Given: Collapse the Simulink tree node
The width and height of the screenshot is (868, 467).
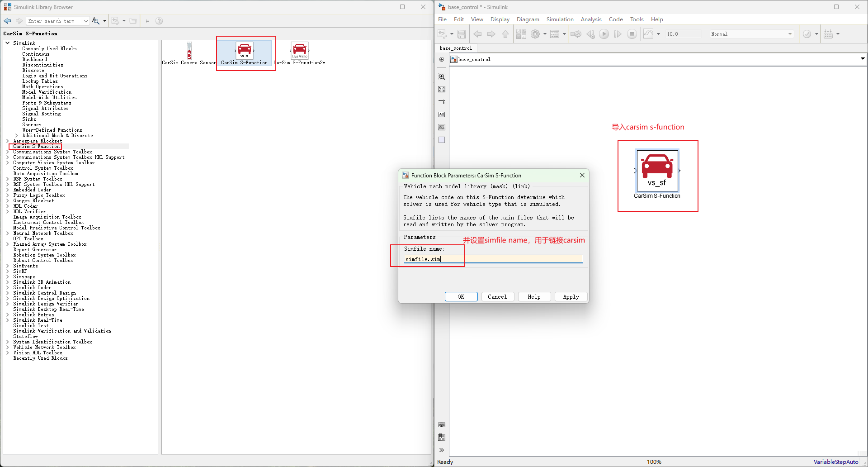Looking at the screenshot, I should point(7,43).
